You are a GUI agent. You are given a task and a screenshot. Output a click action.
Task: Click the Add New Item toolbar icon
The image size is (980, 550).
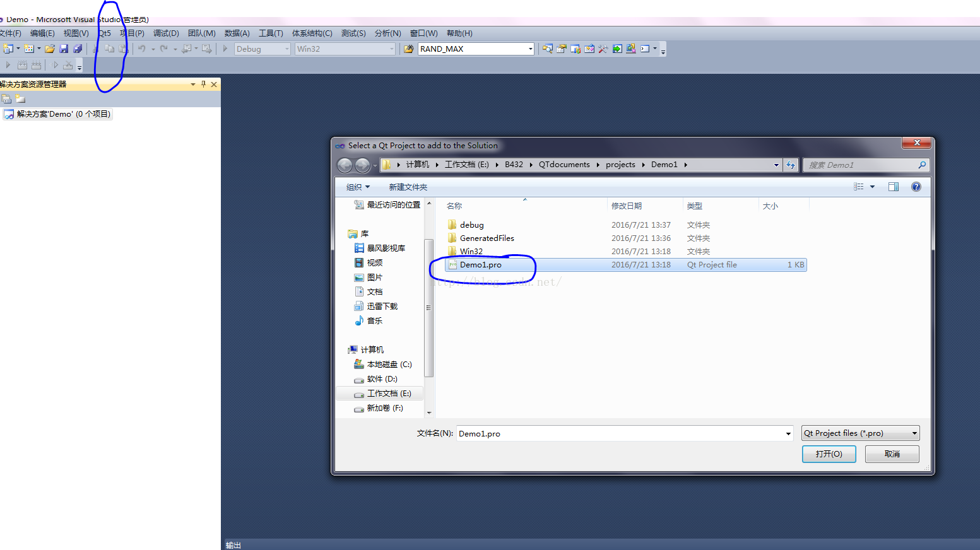click(29, 49)
